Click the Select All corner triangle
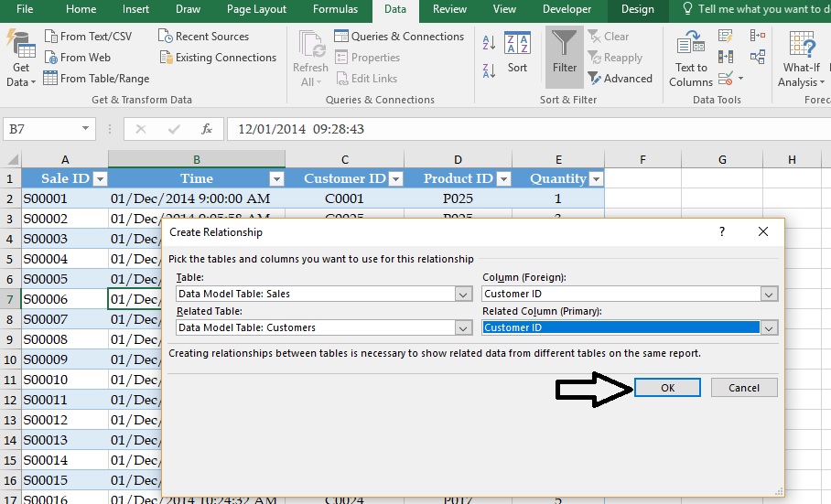 pyautogui.click(x=13, y=159)
